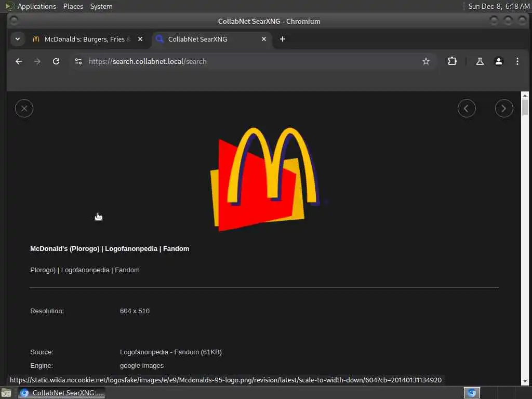Bookmark this page with the star
The width and height of the screenshot is (532, 399).
(426, 61)
